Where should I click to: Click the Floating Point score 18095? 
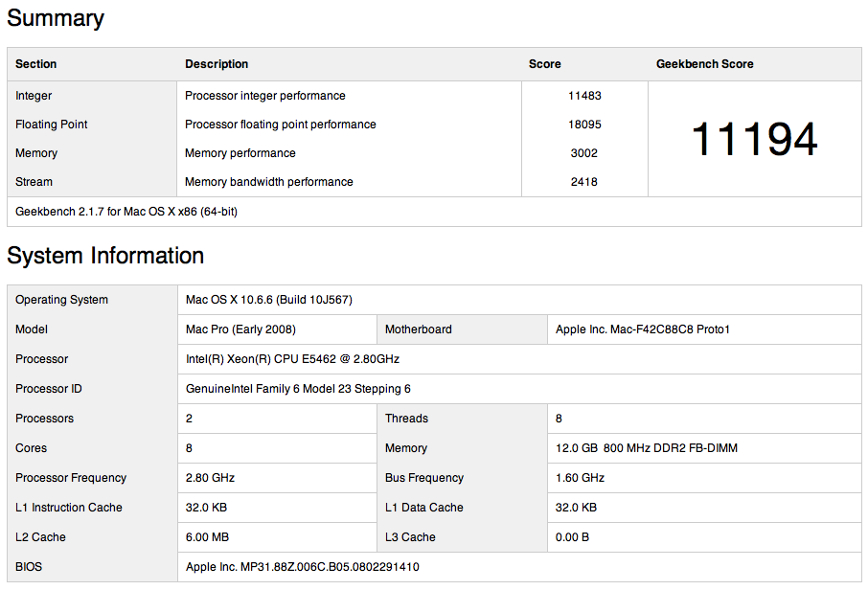(x=584, y=125)
